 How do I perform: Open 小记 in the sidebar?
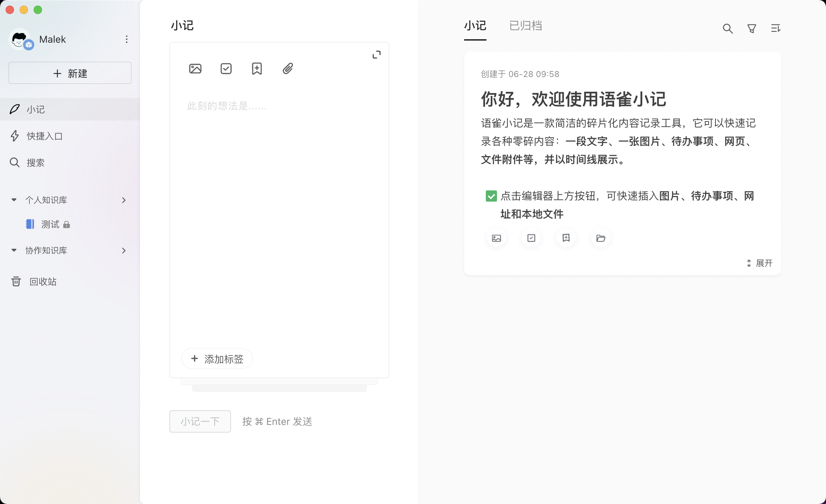coord(70,109)
